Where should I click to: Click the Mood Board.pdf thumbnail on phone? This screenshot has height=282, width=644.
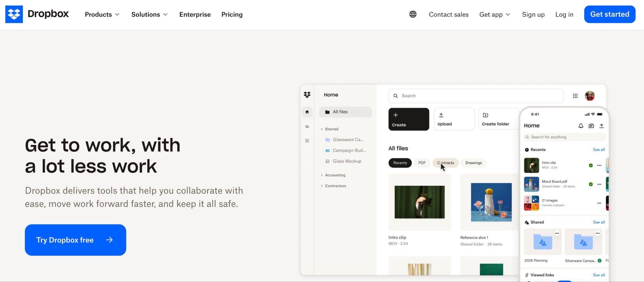tap(531, 184)
